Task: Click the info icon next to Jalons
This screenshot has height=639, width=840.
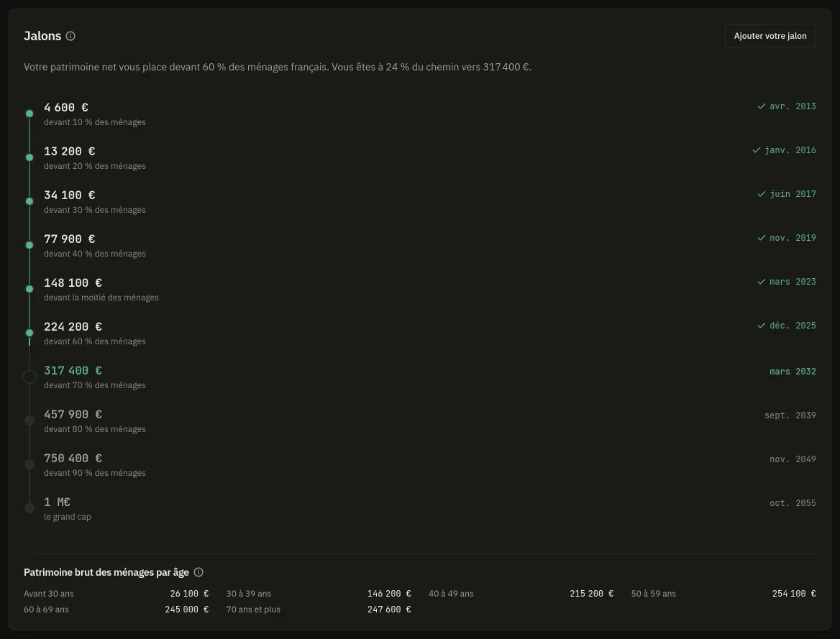Action: point(70,36)
